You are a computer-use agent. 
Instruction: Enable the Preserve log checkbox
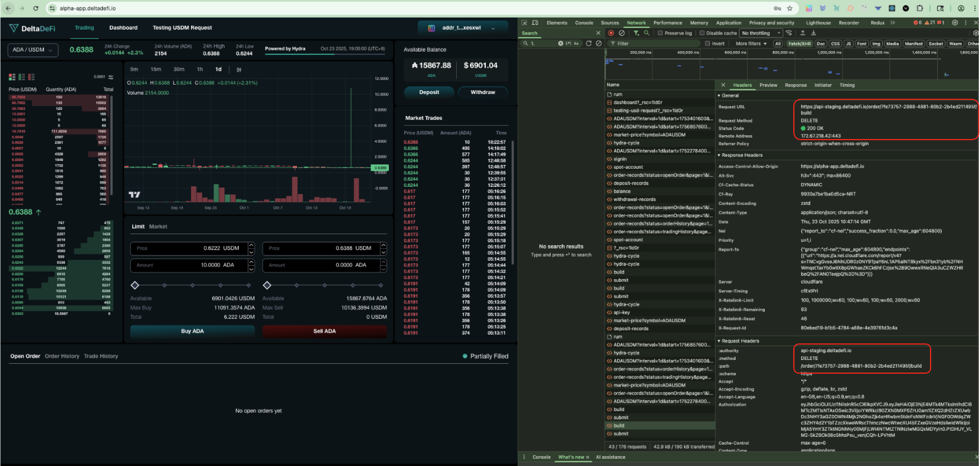(660, 33)
